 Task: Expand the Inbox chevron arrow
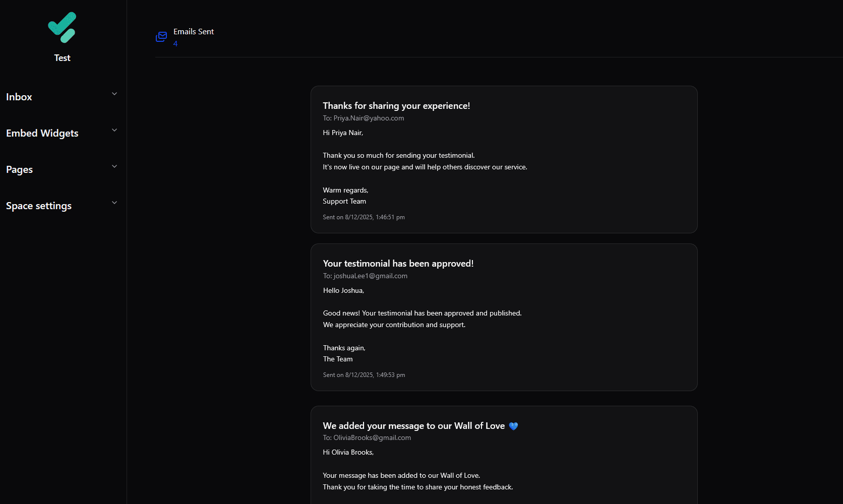click(114, 94)
